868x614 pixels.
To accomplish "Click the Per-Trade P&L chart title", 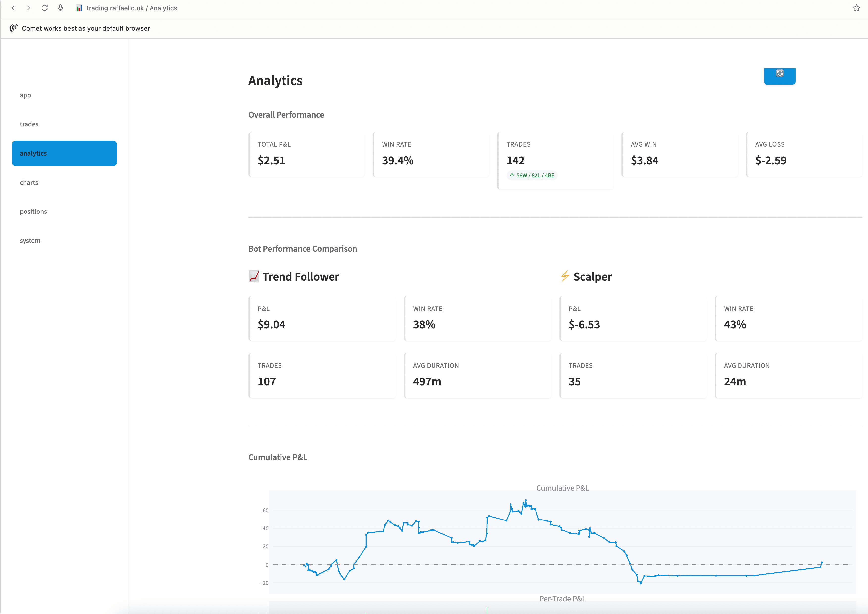I will [x=563, y=598].
